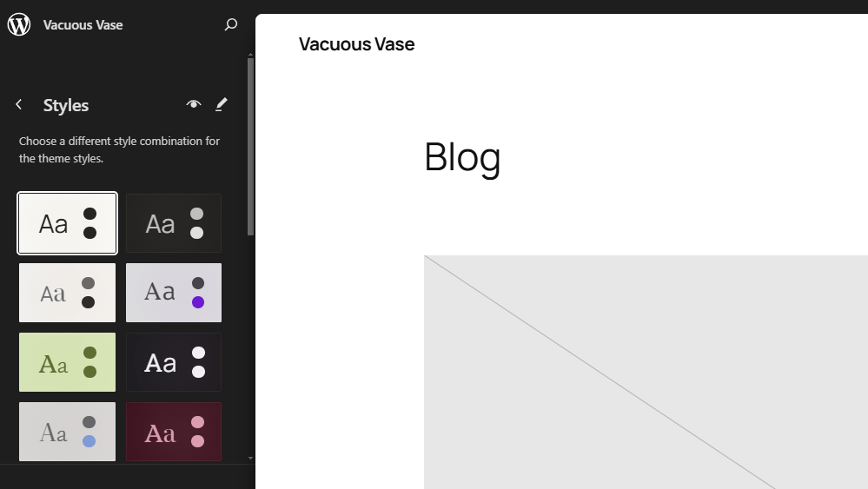Apply the black style with white dots

pyautogui.click(x=174, y=362)
